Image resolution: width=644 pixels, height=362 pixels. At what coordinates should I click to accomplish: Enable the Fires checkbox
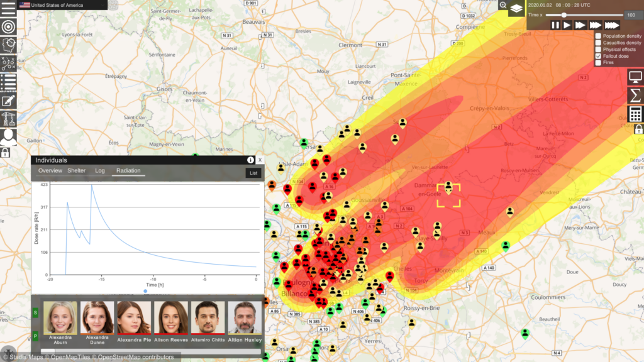pyautogui.click(x=598, y=63)
